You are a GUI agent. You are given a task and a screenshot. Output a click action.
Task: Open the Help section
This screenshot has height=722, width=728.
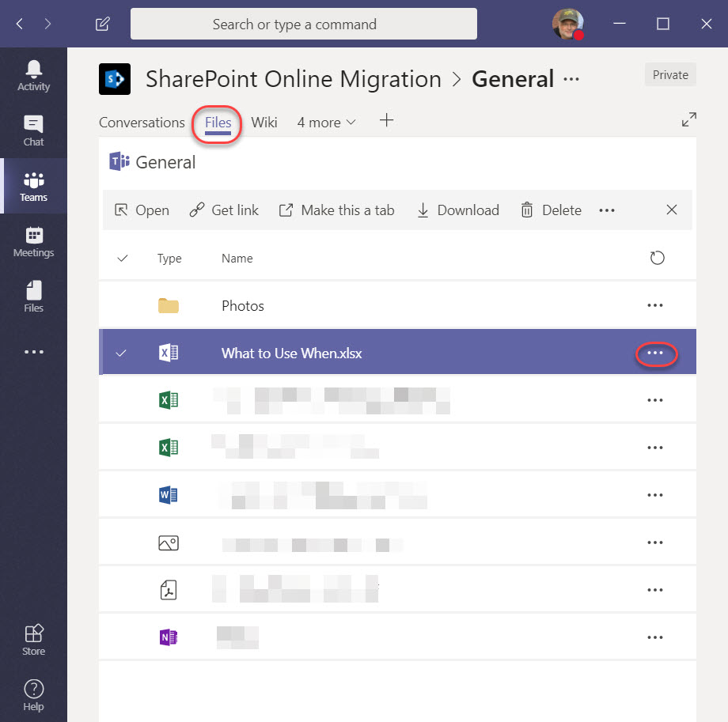[x=33, y=692]
